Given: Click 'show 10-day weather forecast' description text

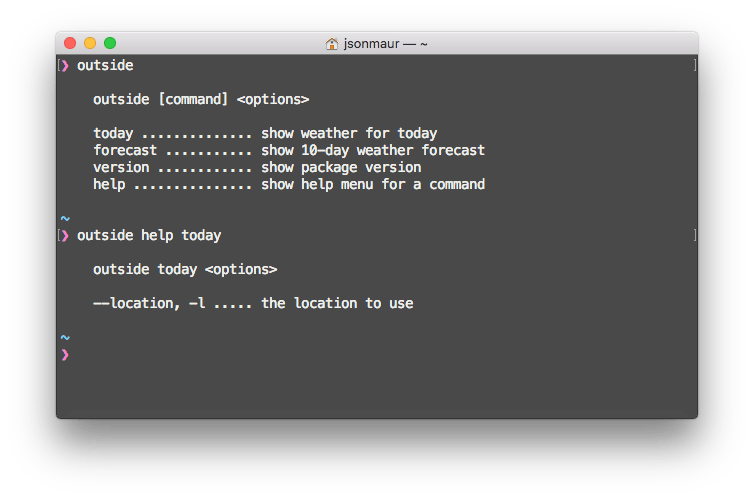Looking at the screenshot, I should pyautogui.click(x=373, y=151).
